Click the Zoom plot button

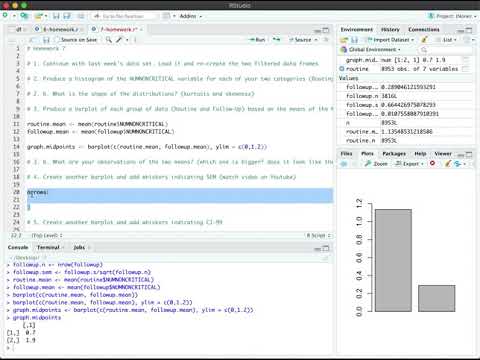coord(376,164)
